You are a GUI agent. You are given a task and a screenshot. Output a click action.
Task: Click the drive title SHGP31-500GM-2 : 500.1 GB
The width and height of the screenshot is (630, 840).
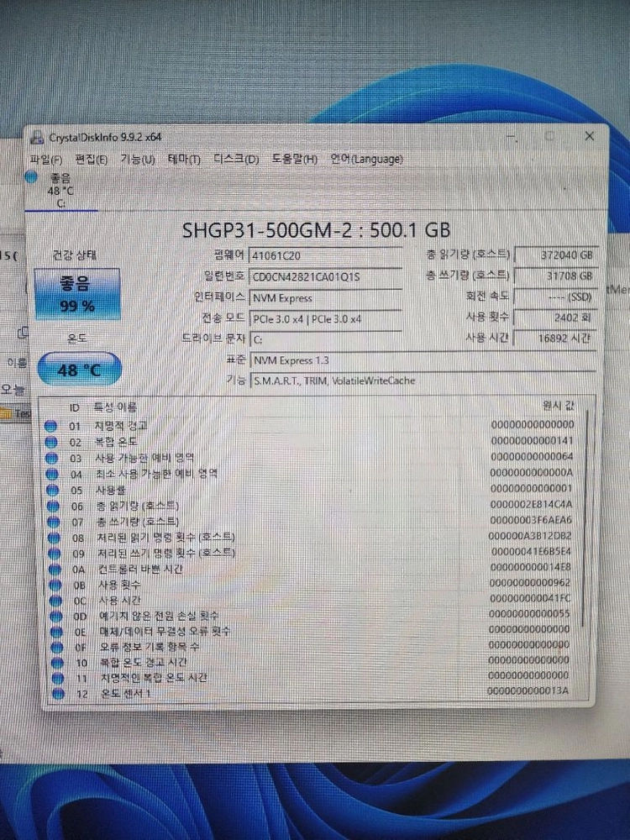pos(316,230)
